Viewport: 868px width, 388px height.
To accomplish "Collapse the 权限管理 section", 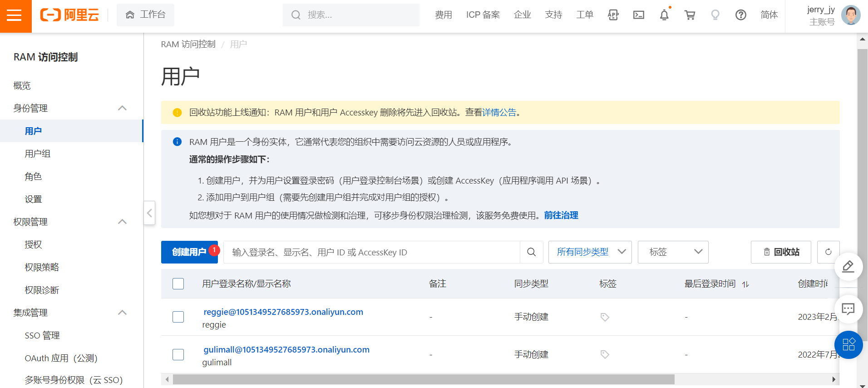I will 122,222.
